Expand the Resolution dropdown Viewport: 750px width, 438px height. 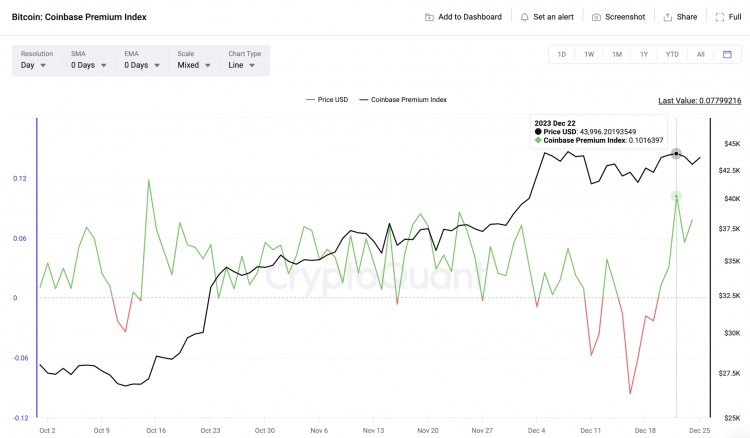coord(37,65)
